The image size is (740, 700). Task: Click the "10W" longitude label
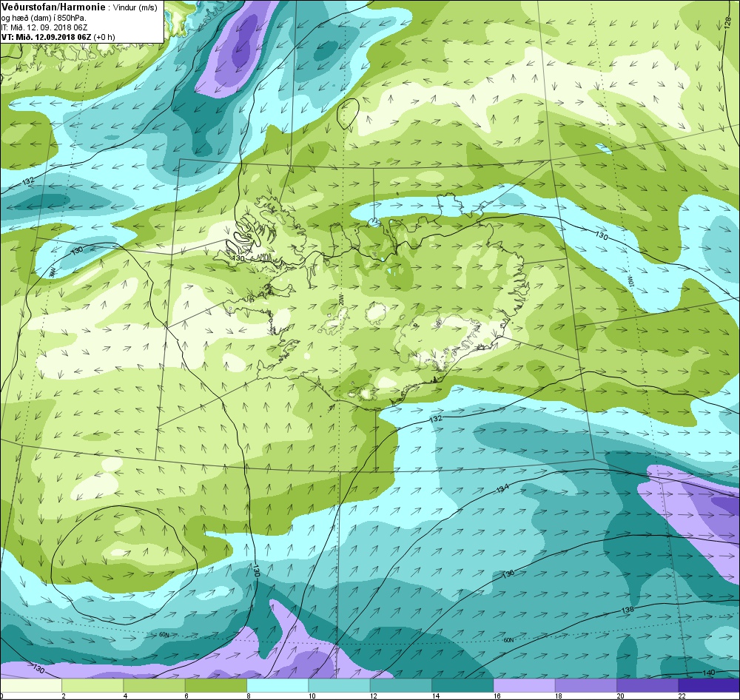pos(630,280)
